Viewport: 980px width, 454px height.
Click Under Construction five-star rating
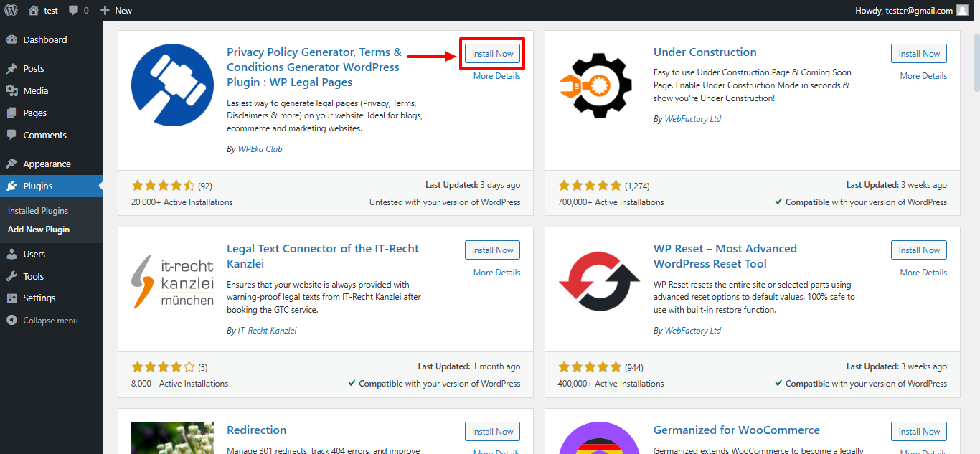click(x=590, y=185)
